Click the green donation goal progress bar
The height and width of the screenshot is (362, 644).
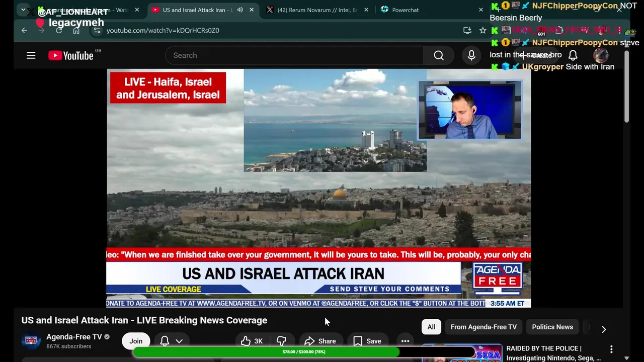[303, 352]
